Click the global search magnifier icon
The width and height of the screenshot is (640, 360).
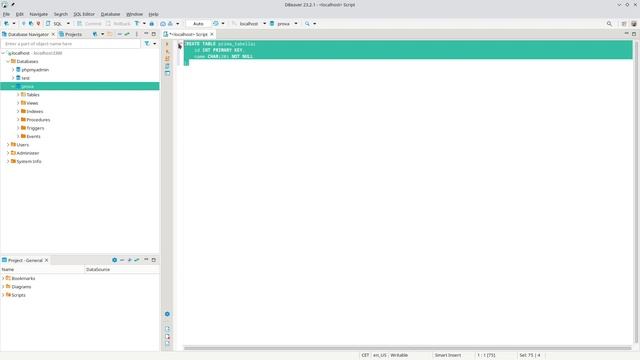[x=609, y=24]
